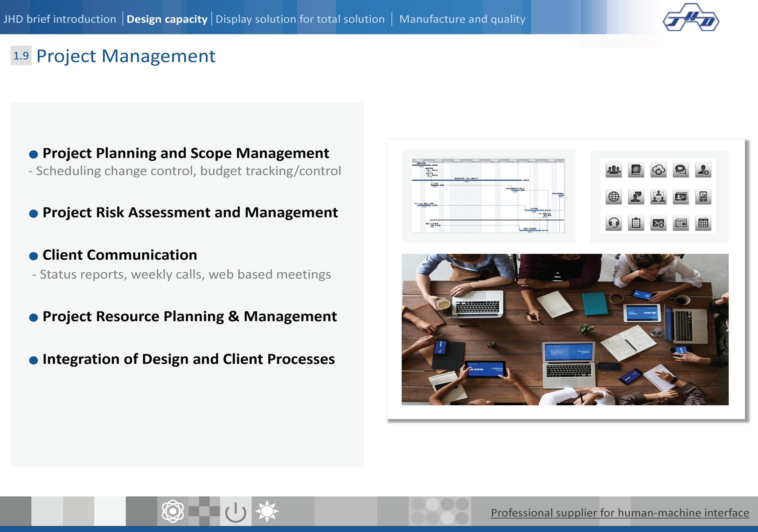The height and width of the screenshot is (532, 758).
Task: Click the globe icon
Action: [x=614, y=197]
